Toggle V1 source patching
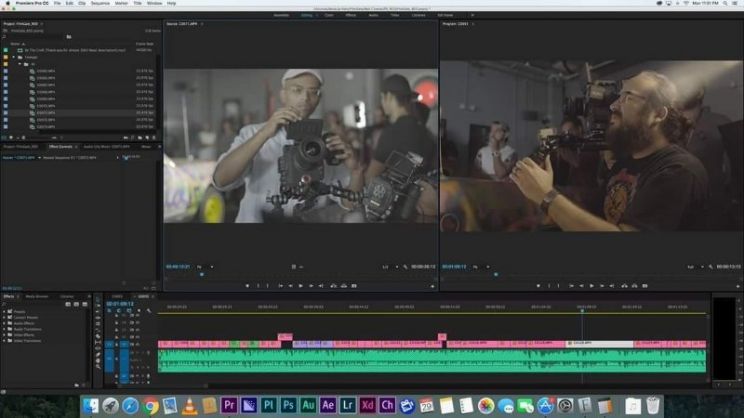This screenshot has height=418, width=744. tap(109, 344)
